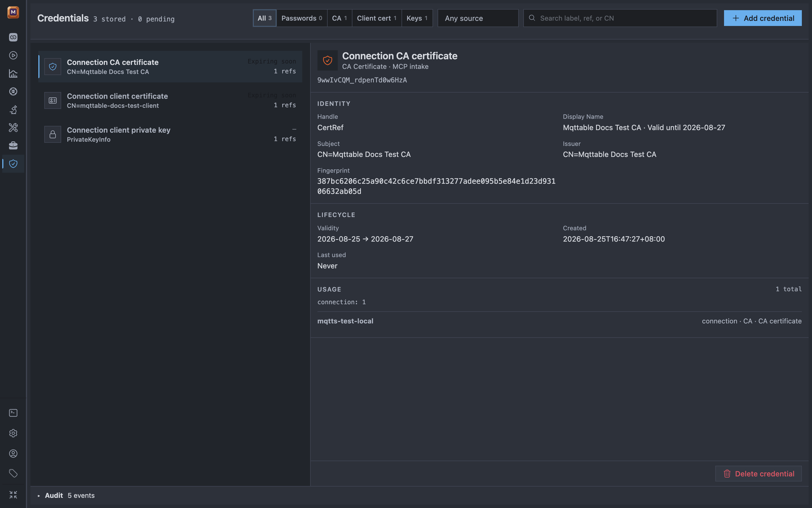Filter by the Passwords tab
812x508 pixels.
pyautogui.click(x=302, y=18)
